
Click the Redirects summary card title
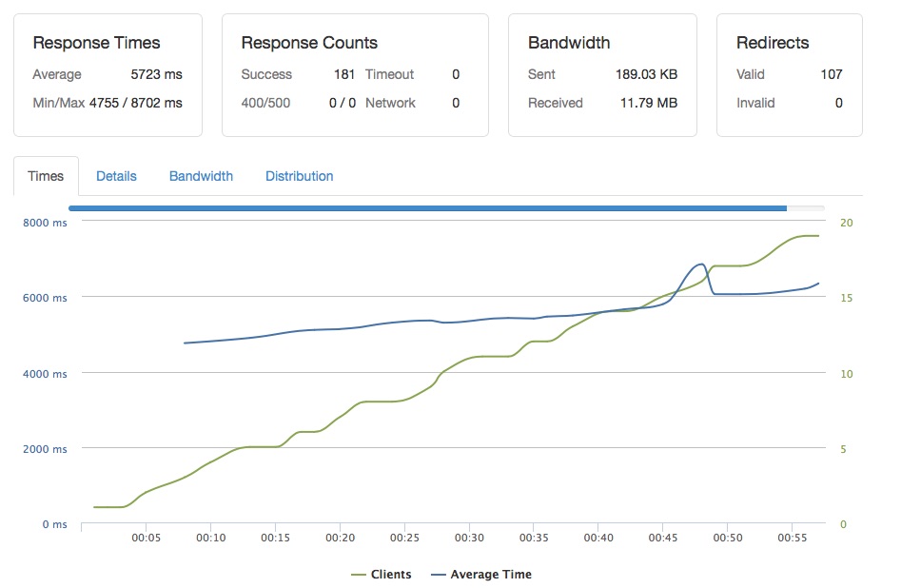tap(773, 43)
